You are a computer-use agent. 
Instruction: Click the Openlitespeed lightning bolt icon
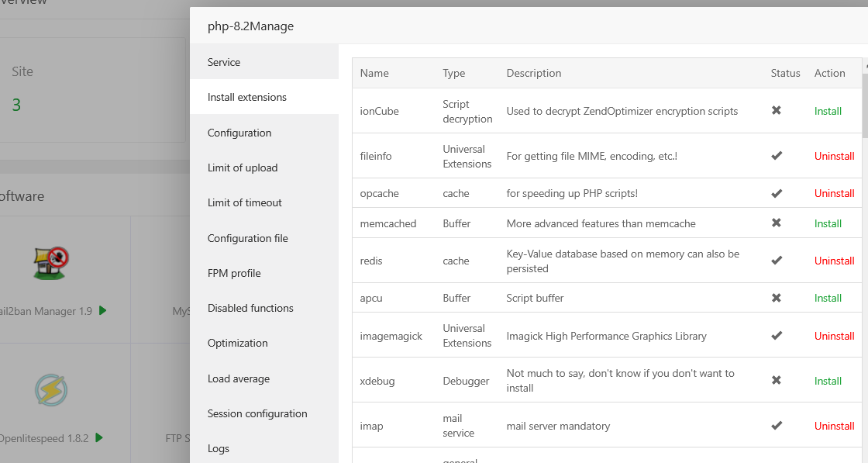pyautogui.click(x=51, y=390)
